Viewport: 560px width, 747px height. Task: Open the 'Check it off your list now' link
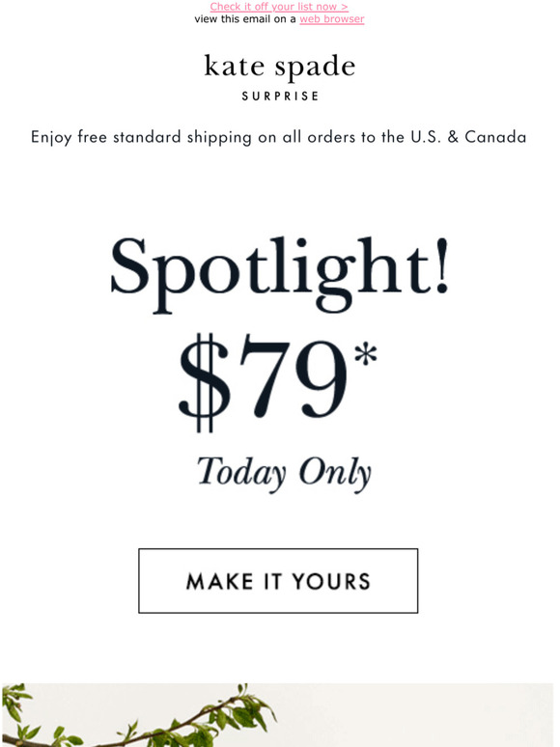[x=279, y=7]
